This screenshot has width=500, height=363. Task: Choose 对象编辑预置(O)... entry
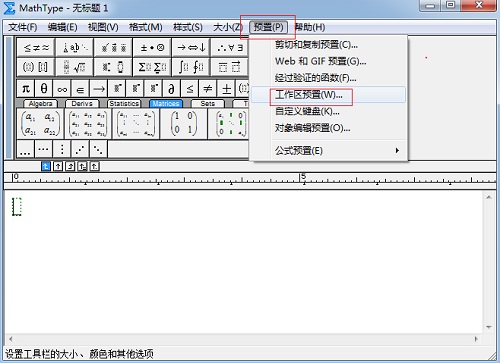[328, 128]
